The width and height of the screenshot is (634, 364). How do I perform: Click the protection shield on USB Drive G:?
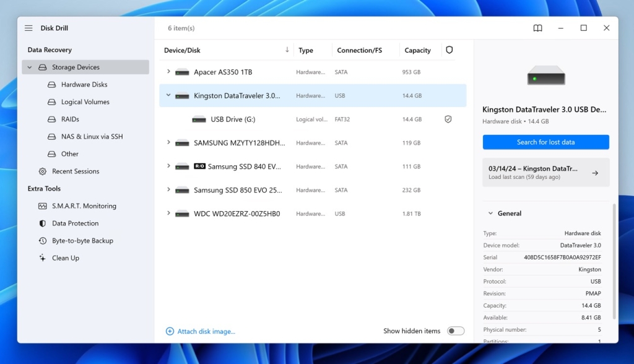[449, 119]
